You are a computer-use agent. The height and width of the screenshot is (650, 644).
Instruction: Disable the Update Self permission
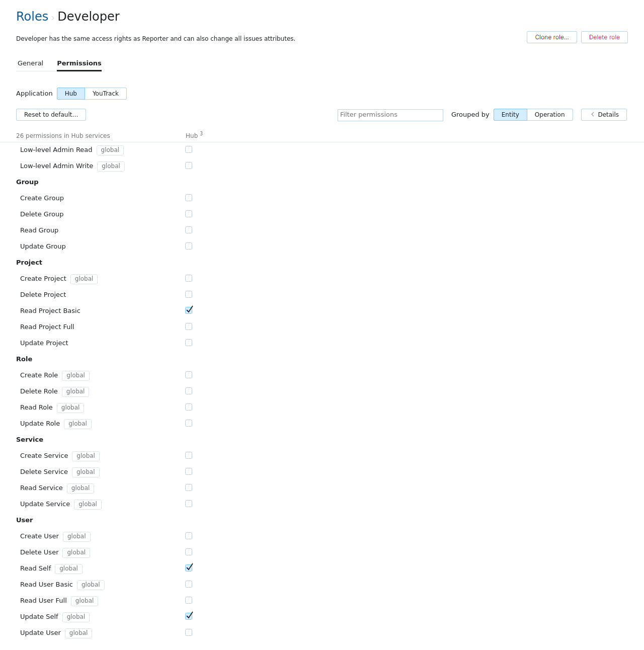click(189, 616)
